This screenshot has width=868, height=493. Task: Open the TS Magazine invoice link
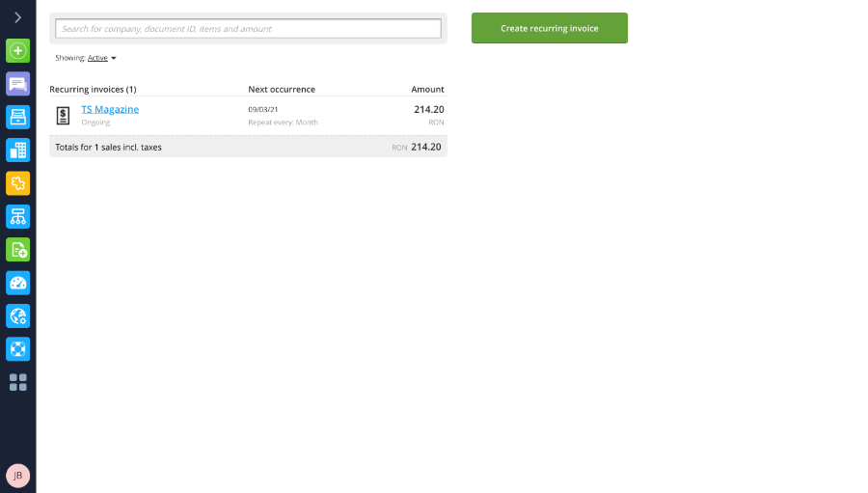(x=110, y=110)
